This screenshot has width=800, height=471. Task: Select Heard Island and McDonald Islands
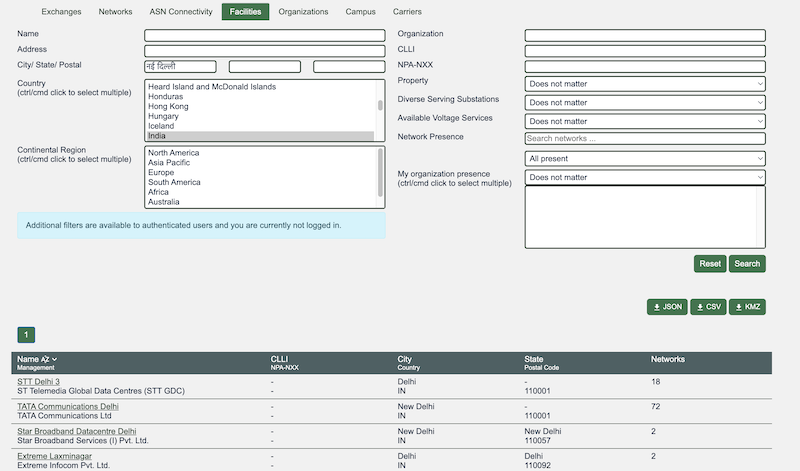coord(260,87)
